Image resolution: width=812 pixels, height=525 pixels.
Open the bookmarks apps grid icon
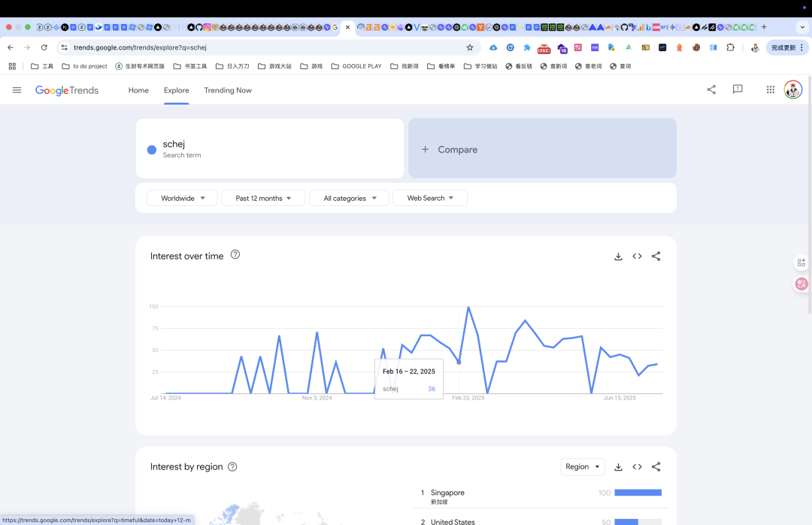(x=13, y=66)
